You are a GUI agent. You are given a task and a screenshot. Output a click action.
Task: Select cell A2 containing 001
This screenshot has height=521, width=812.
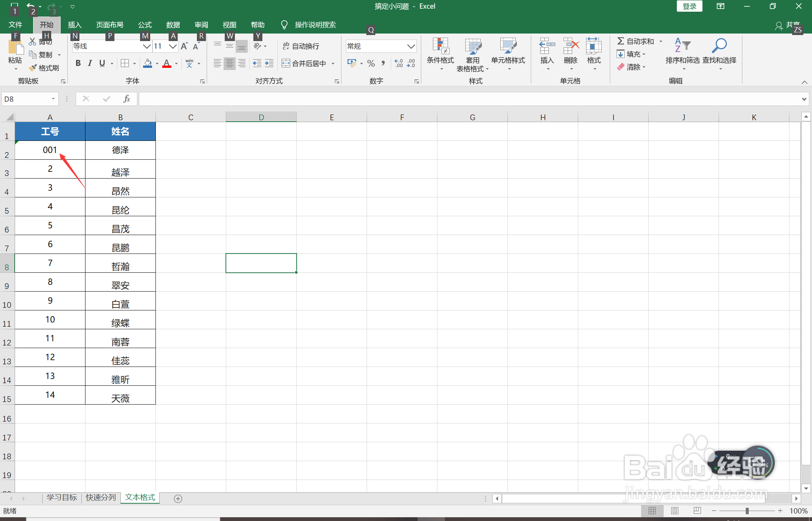point(50,150)
